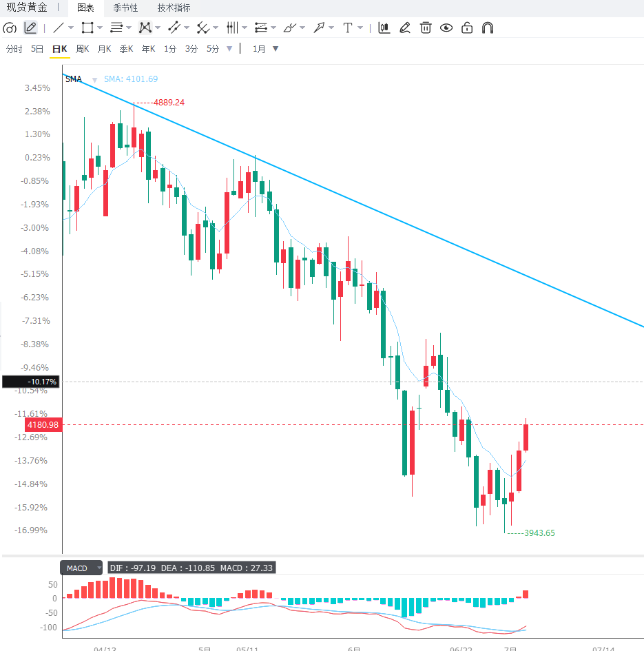Toggle the pencil drawing mode button
The height and width of the screenshot is (651, 644).
click(x=30, y=28)
